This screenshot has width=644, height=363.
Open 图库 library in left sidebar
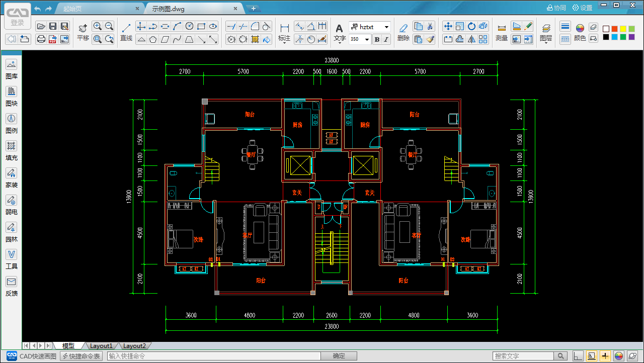pyautogui.click(x=12, y=69)
